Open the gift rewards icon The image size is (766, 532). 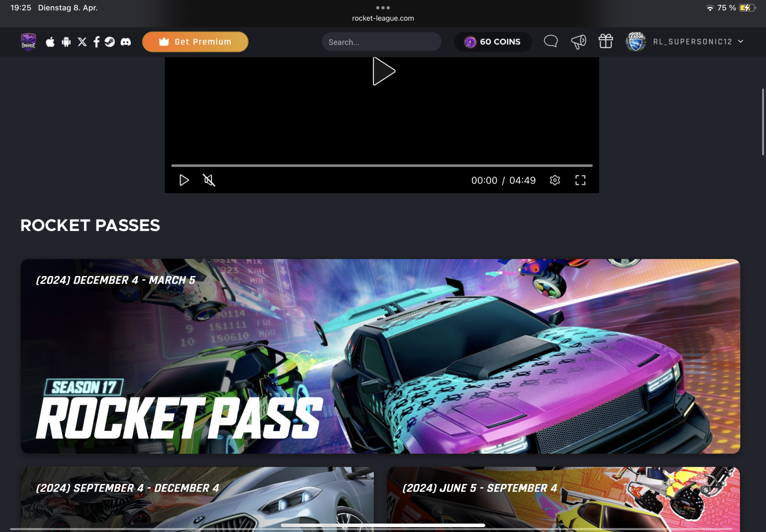606,41
